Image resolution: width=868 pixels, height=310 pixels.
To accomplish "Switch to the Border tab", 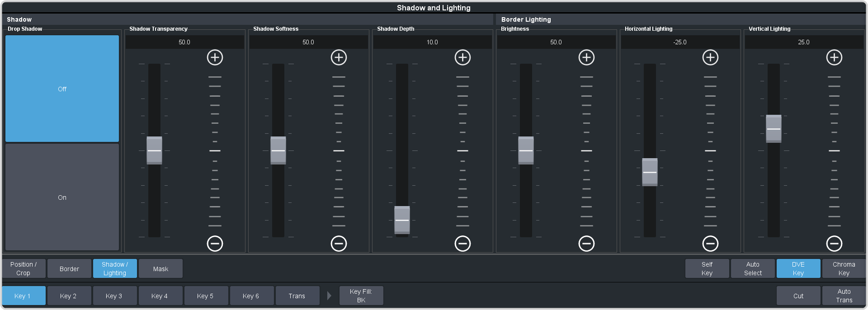I will 69,268.
